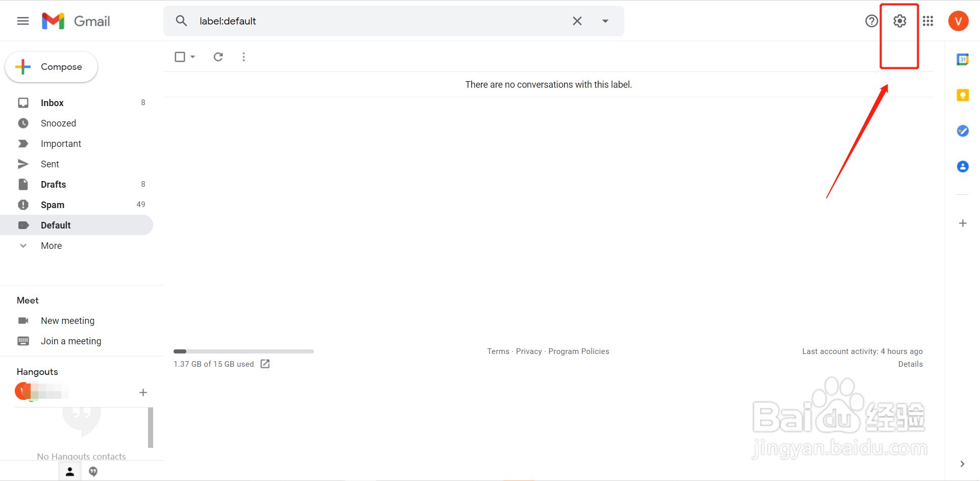The width and height of the screenshot is (980, 481).
Task: Tick the select-all checkbox
Action: [x=180, y=57]
